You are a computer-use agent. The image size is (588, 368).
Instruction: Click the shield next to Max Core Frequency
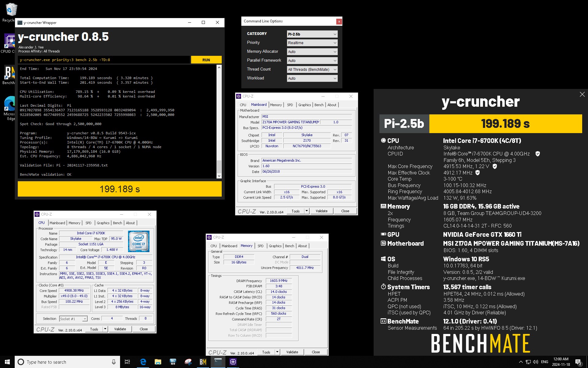(x=495, y=166)
